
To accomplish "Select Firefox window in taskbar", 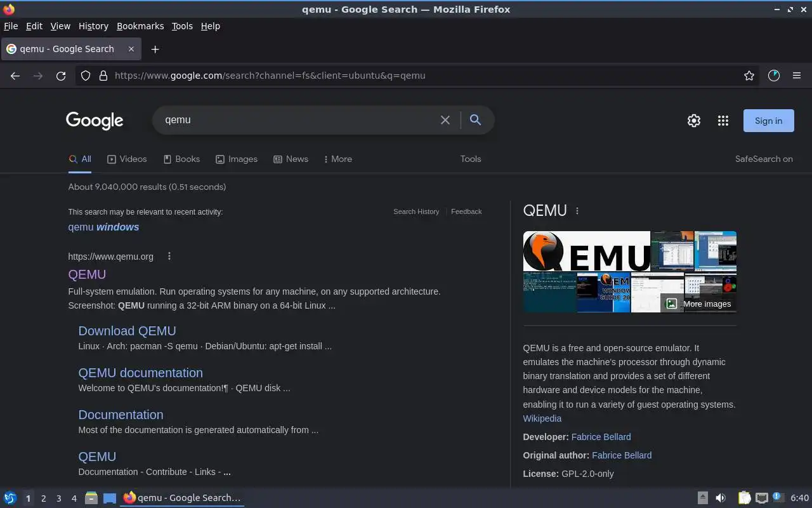I will [x=182, y=498].
